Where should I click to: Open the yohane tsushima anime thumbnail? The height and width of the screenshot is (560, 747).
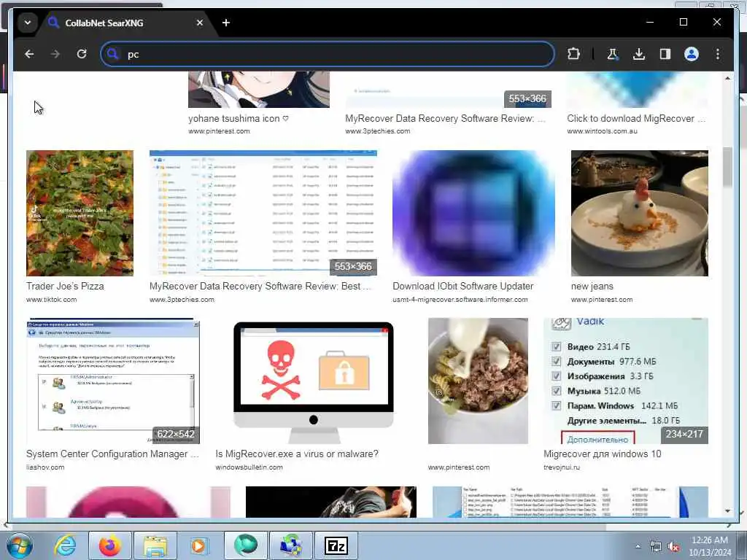[x=259, y=90]
